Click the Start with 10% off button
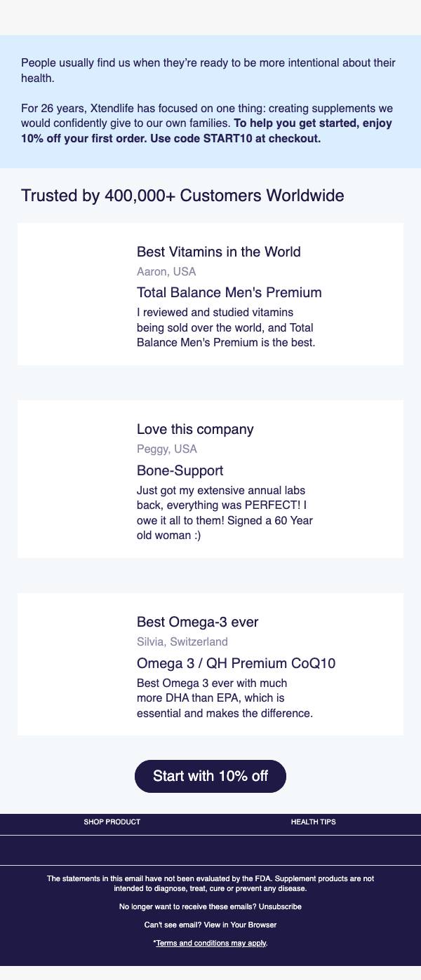Image resolution: width=421 pixels, height=980 pixels. [x=210, y=776]
